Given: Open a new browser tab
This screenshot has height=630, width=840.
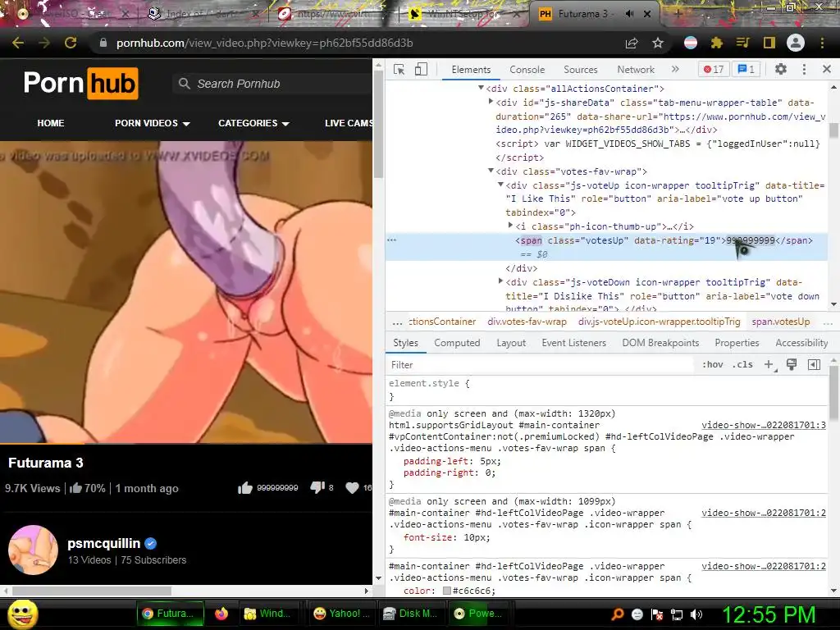Looking at the screenshot, I should [678, 14].
